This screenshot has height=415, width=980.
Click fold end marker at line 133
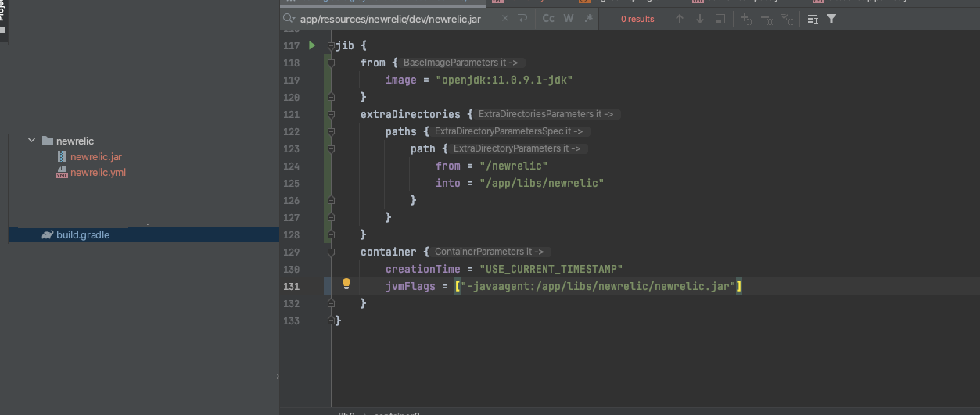(x=332, y=320)
